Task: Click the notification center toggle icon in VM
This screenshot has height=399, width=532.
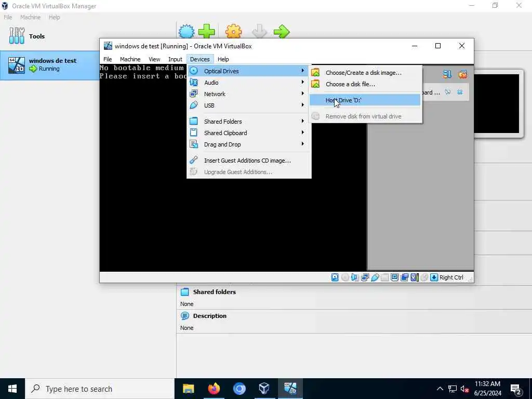Action: point(447,74)
